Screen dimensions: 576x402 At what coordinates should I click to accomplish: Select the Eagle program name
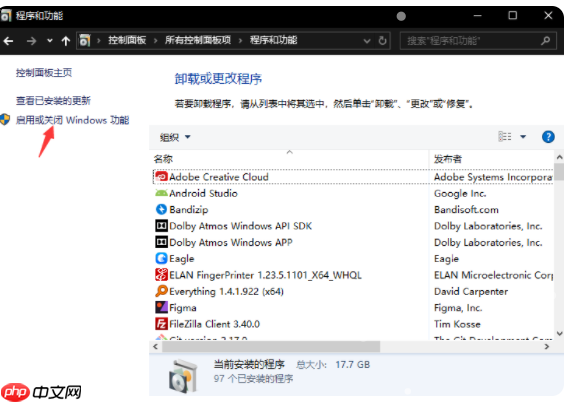(x=182, y=259)
